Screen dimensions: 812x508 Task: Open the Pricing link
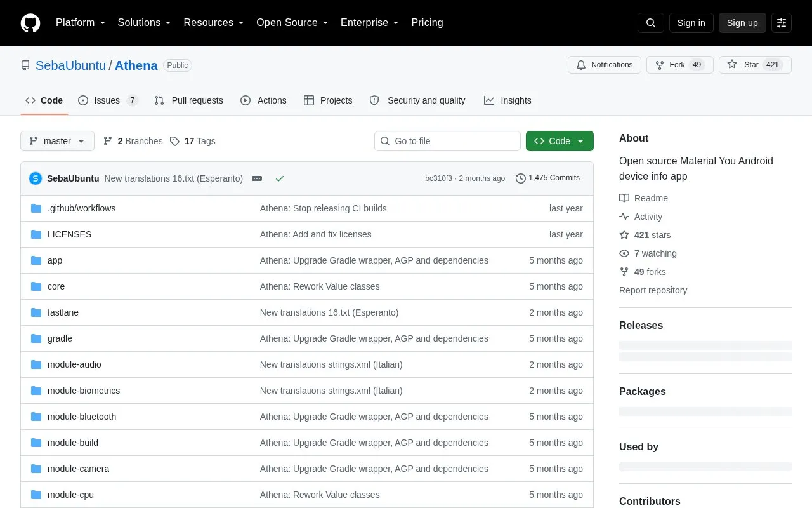point(427,23)
